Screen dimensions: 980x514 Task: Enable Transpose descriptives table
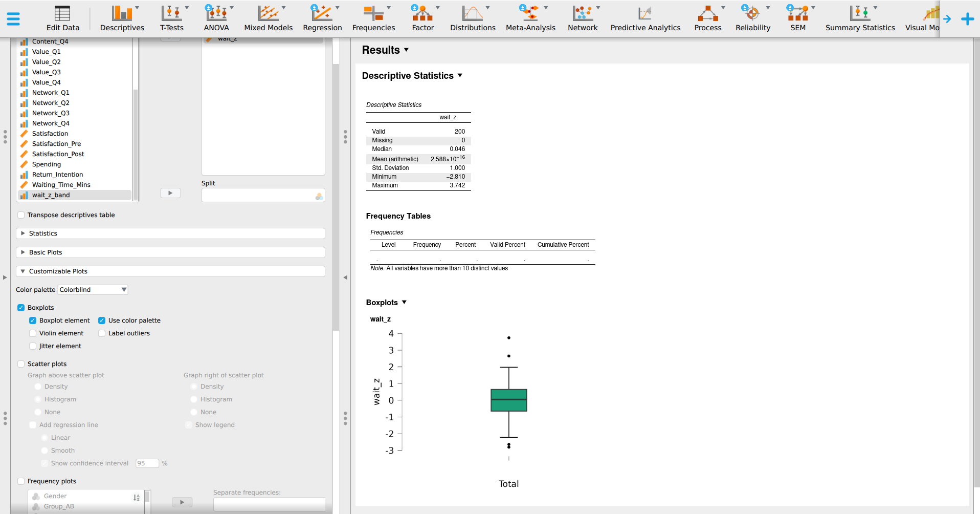point(21,215)
